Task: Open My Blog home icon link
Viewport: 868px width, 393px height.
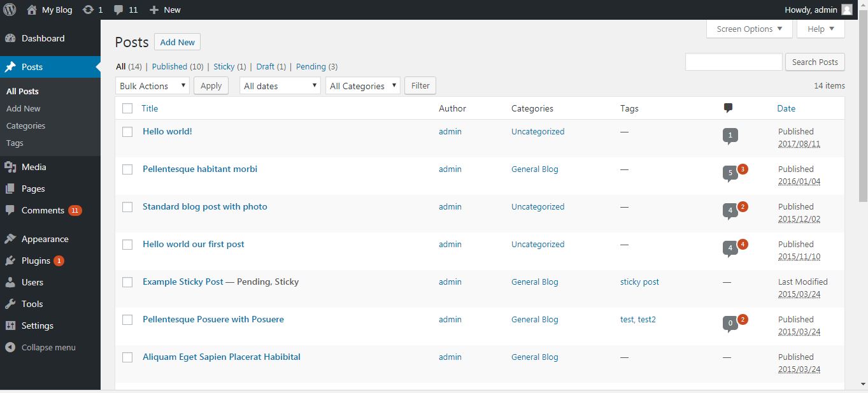Action: click(32, 10)
